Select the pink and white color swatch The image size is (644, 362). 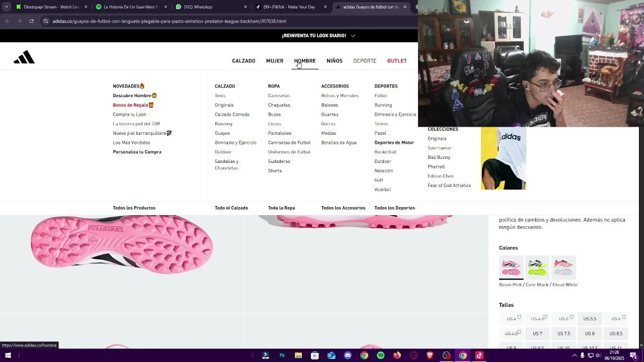pos(563,267)
